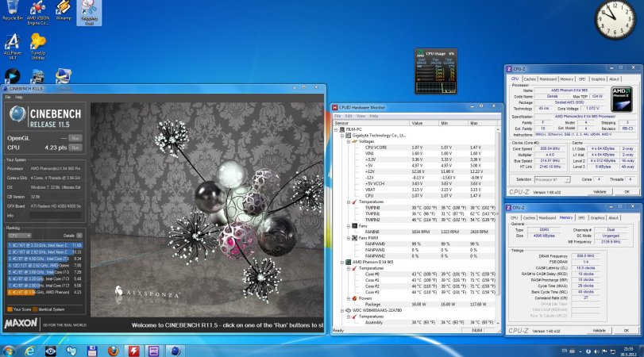Select ranking row 1 Intel Xeon 11.69
The width and height of the screenshot is (644, 357).
[44, 245]
